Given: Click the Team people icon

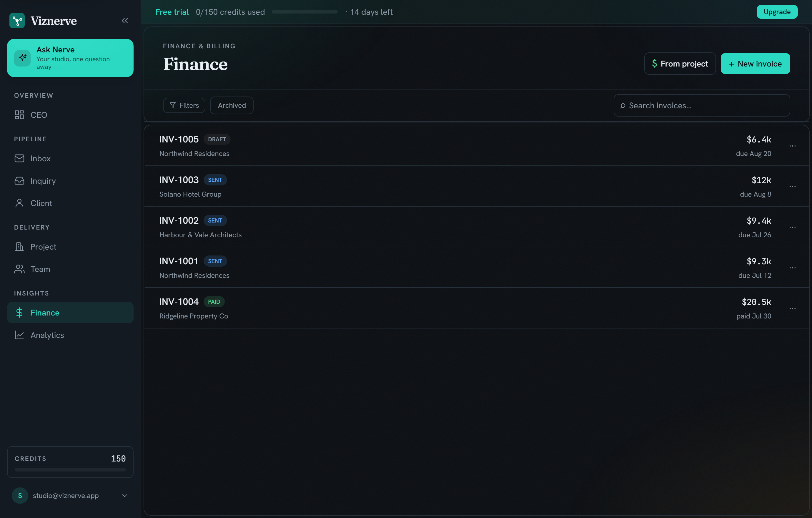Looking at the screenshot, I should pyautogui.click(x=19, y=269).
